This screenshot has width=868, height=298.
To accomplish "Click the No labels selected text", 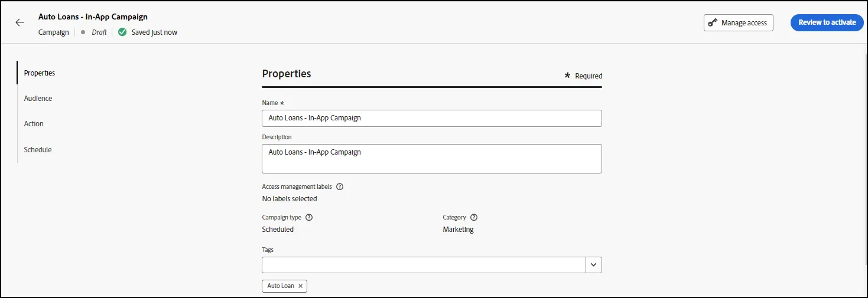I will click(290, 199).
